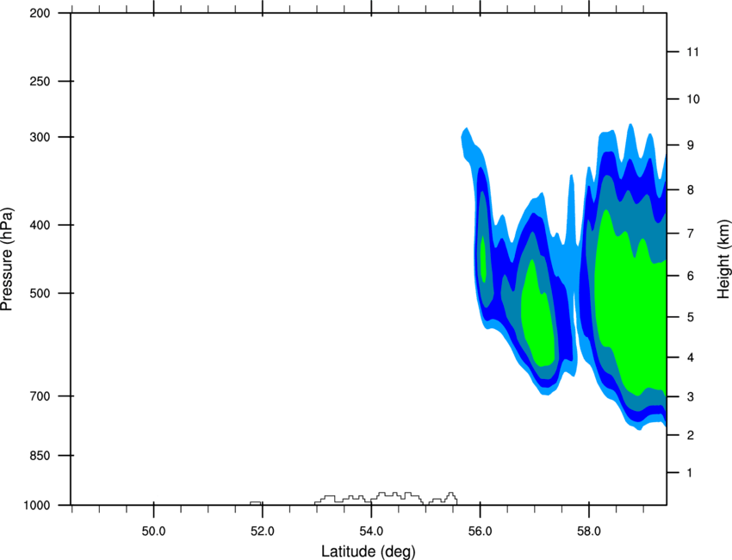Click the 8 km height tick label

coord(690,190)
